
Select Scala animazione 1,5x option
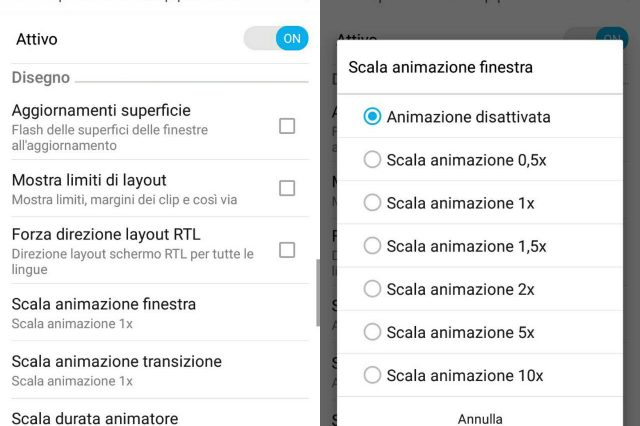pos(373,246)
